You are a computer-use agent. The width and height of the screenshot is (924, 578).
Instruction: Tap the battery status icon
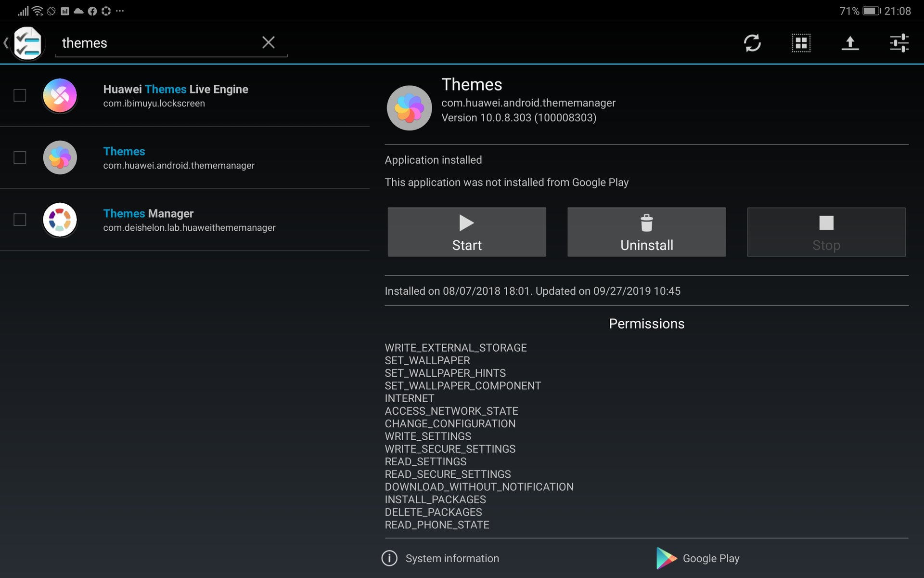click(x=872, y=11)
